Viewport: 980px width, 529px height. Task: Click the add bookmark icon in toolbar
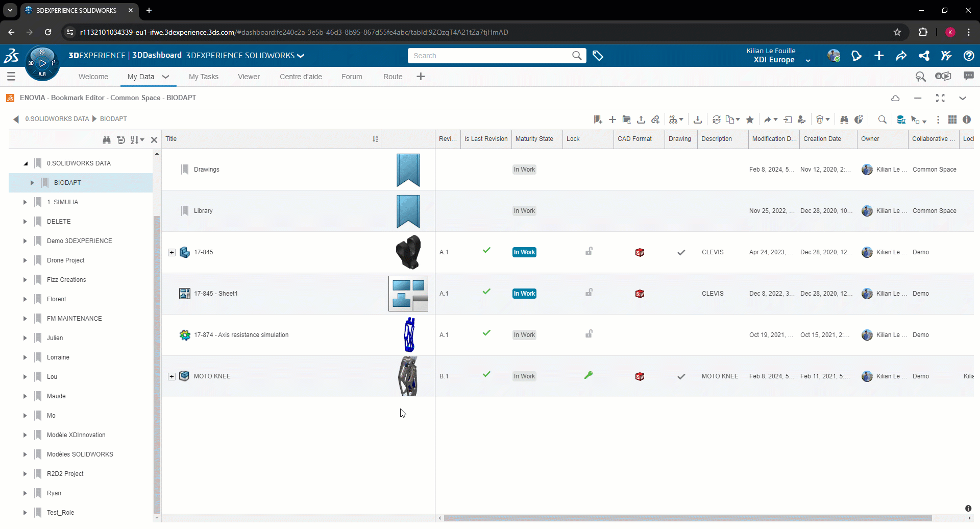598,119
